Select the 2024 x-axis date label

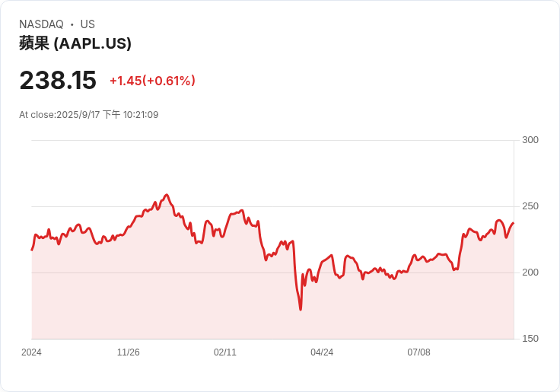31,352
